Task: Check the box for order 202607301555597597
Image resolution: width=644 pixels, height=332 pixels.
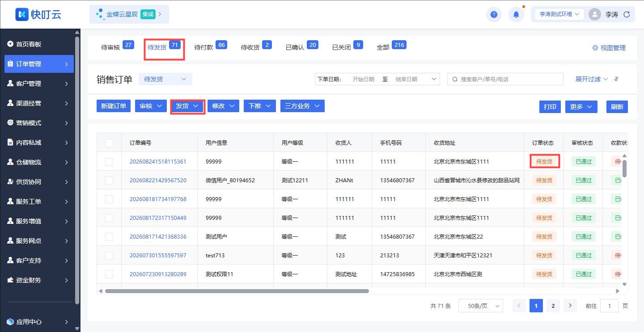Action: point(109,256)
